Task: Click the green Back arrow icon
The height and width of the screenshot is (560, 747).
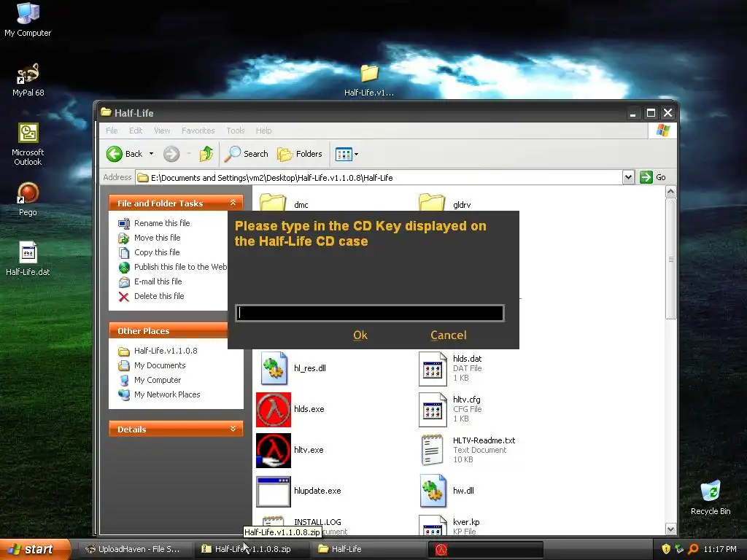Action: click(115, 154)
